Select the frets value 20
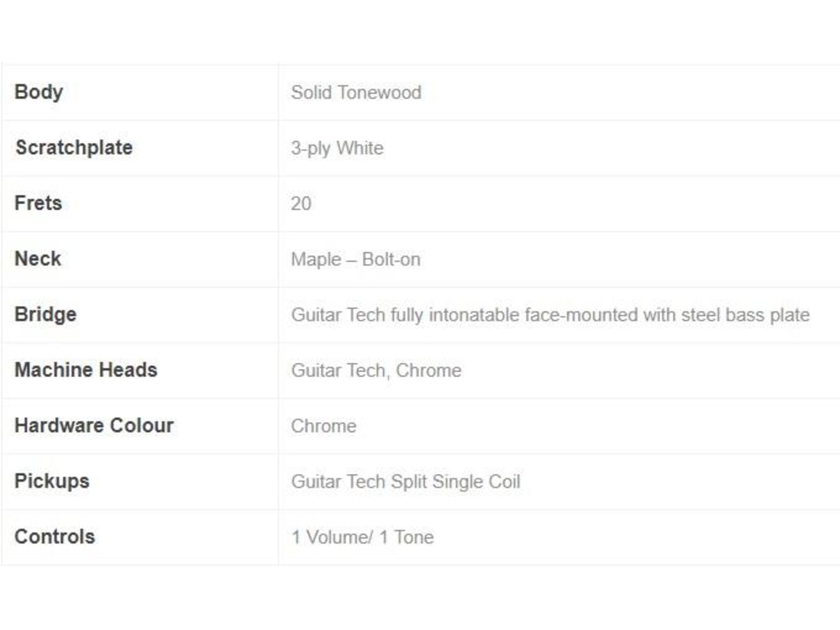This screenshot has width=840, height=630. [301, 204]
